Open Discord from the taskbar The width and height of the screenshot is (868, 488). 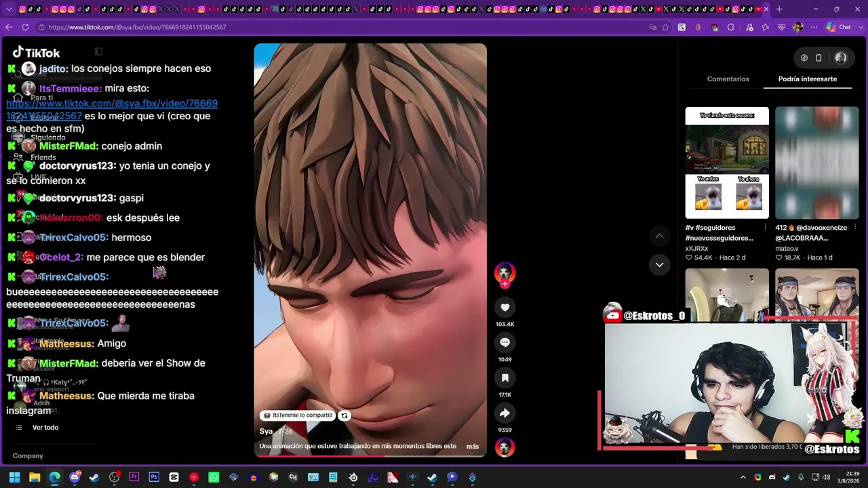[x=75, y=478]
